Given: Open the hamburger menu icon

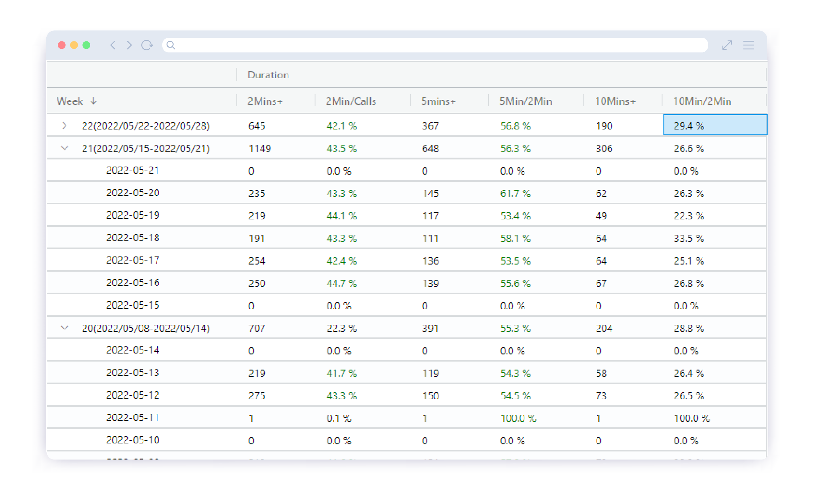Looking at the screenshot, I should coord(748,45).
